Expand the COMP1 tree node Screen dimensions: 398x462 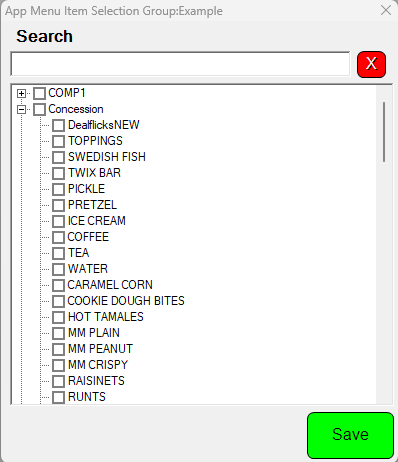click(x=21, y=93)
